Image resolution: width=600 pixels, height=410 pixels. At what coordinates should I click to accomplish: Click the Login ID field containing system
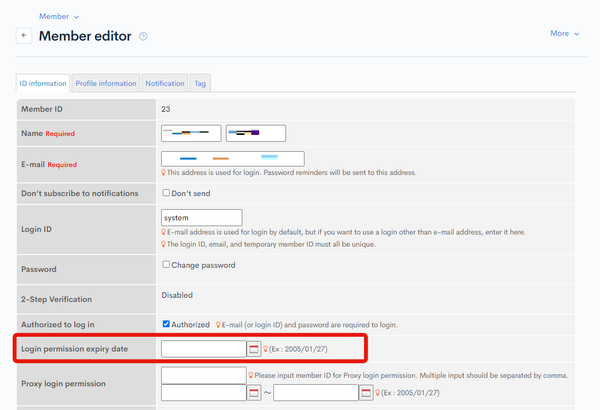(x=202, y=217)
